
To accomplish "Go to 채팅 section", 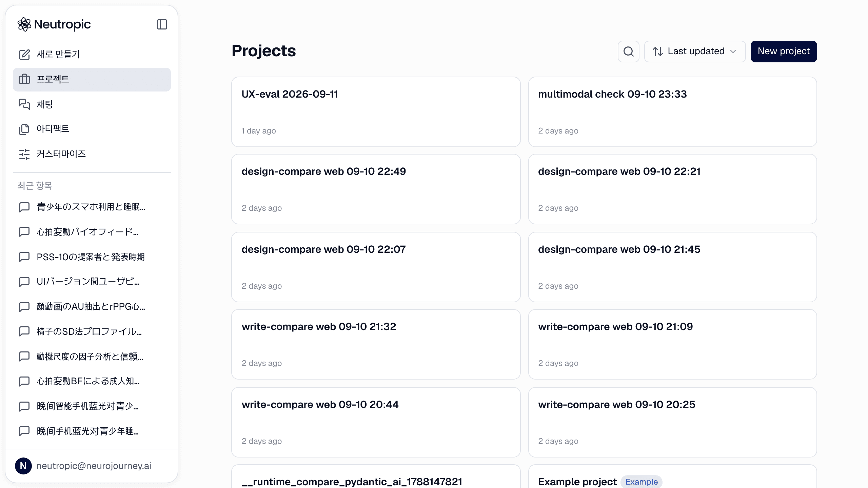I will (x=92, y=104).
